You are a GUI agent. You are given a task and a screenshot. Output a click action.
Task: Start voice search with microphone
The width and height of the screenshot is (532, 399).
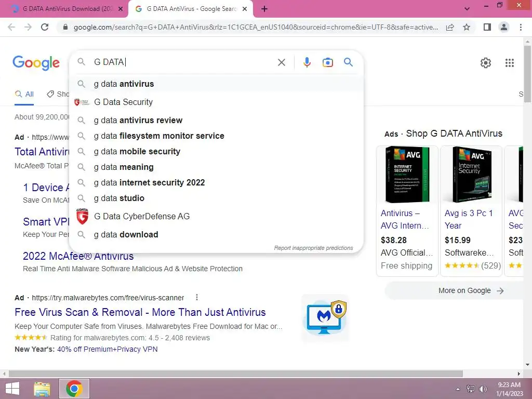click(307, 62)
